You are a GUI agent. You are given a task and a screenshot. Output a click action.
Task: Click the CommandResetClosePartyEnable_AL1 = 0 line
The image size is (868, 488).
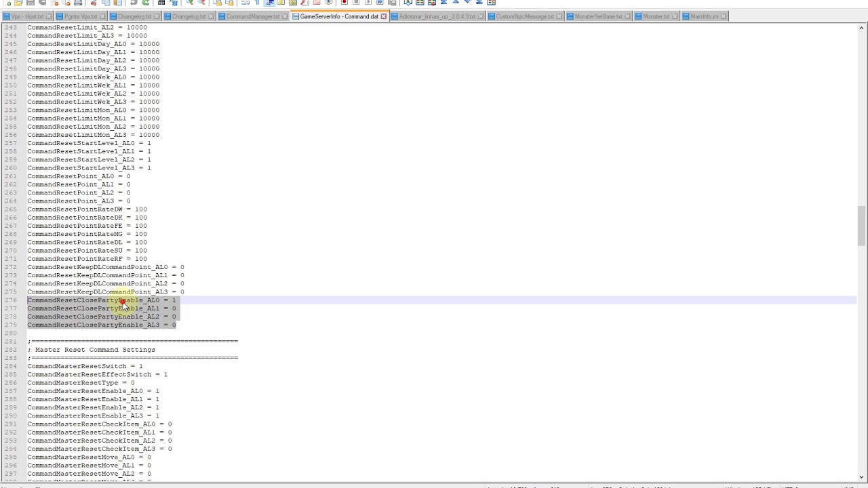click(x=101, y=308)
